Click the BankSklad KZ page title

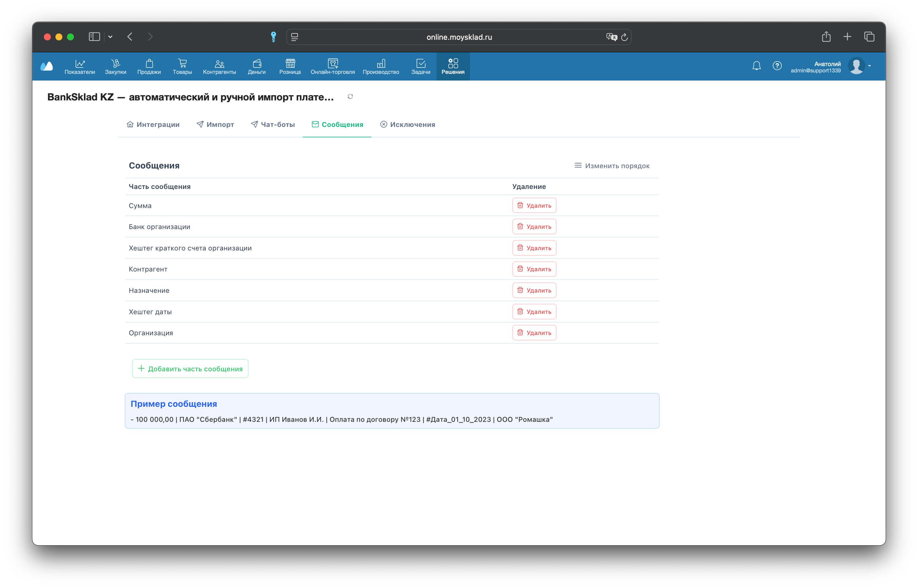click(190, 97)
